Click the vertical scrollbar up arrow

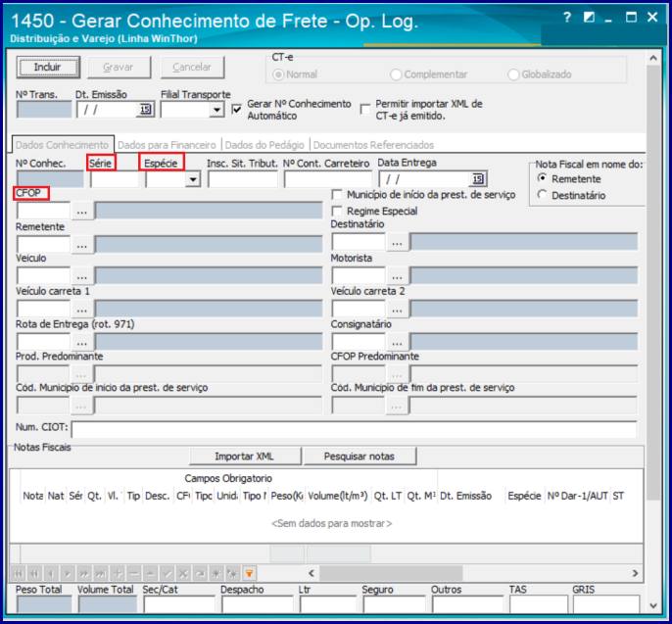(x=653, y=58)
